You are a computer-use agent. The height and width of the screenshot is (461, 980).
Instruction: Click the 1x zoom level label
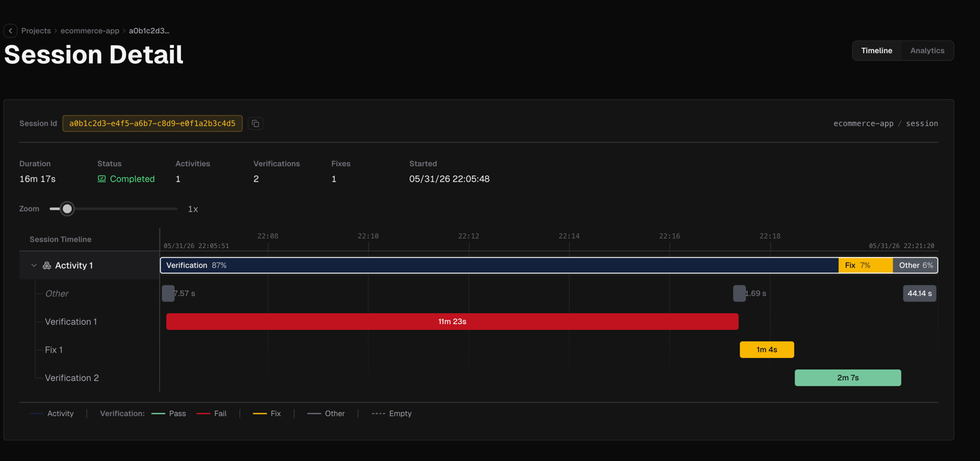(192, 209)
